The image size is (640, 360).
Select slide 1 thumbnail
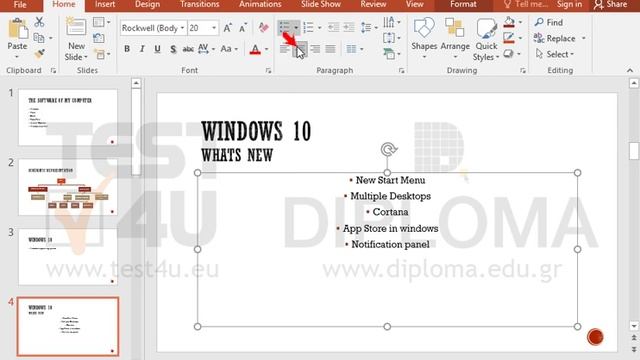click(68, 118)
